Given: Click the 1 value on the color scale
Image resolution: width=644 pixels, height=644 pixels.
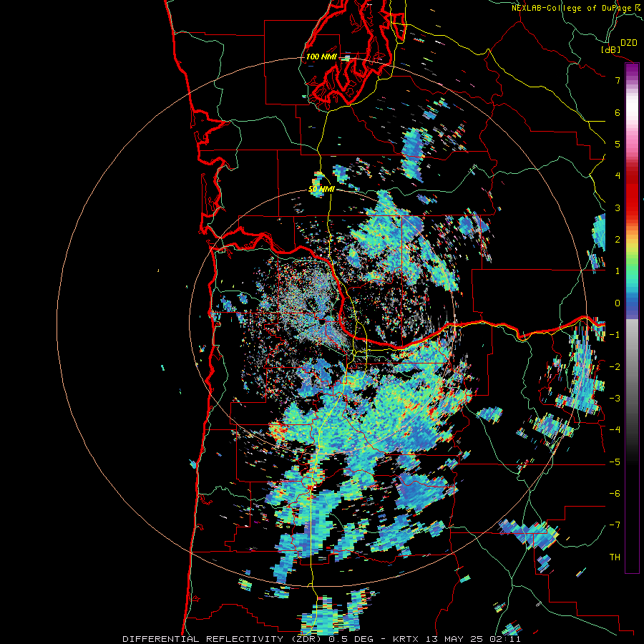Looking at the screenshot, I should [x=618, y=271].
